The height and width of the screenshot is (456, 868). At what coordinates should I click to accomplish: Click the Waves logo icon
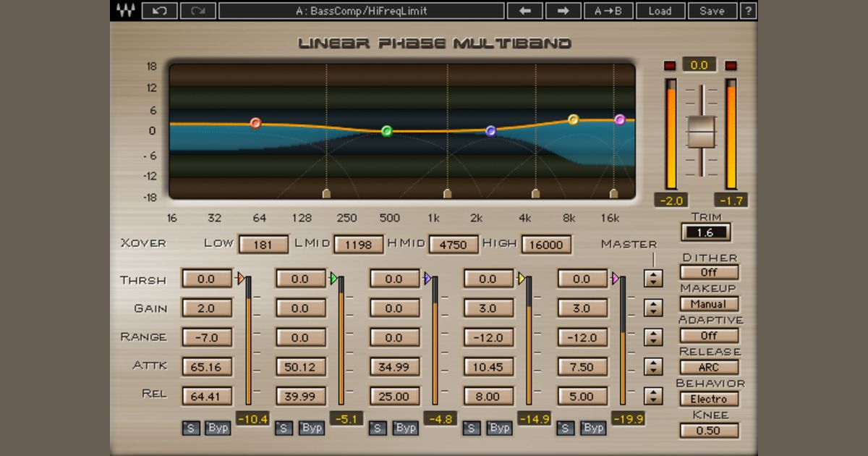coord(127,10)
